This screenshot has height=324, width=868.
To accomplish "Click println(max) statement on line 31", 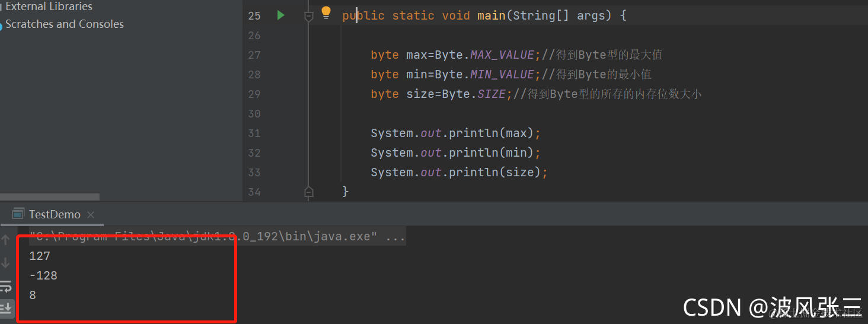I will click(456, 133).
